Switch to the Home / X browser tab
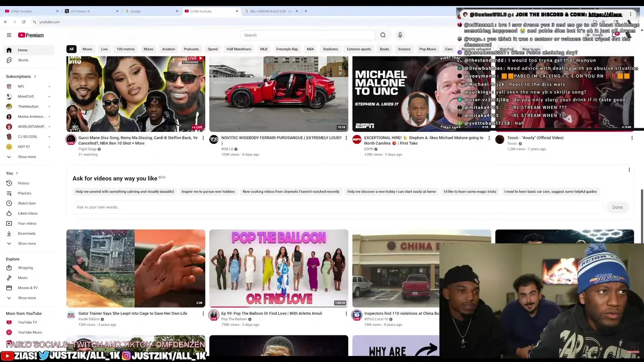 pos(91,11)
